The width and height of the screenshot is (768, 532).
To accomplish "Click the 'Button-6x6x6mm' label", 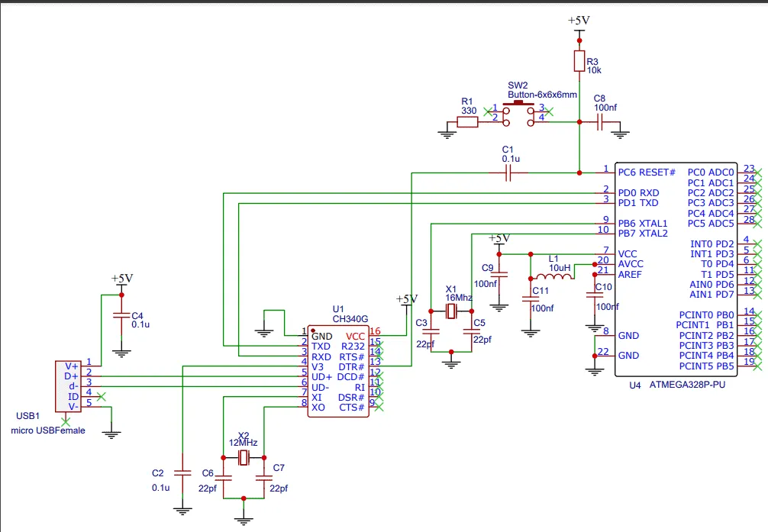I will [x=542, y=95].
